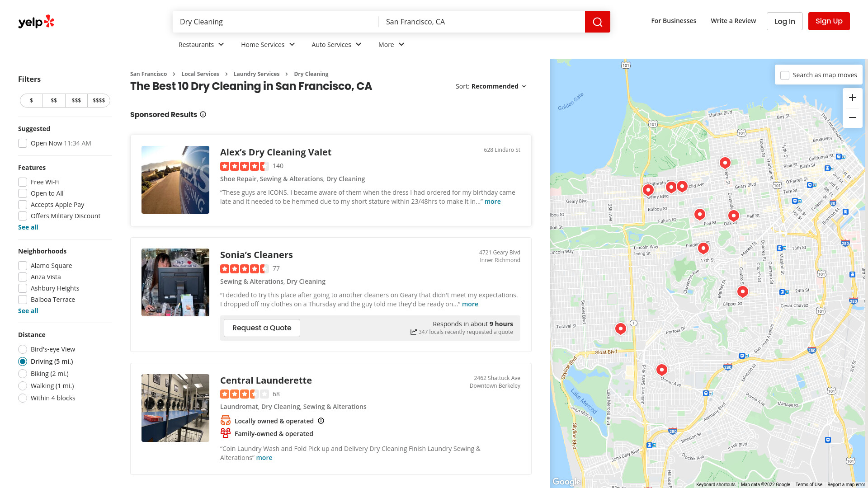Click the red search magnifier button
This screenshot has width=868, height=488.
597,22
